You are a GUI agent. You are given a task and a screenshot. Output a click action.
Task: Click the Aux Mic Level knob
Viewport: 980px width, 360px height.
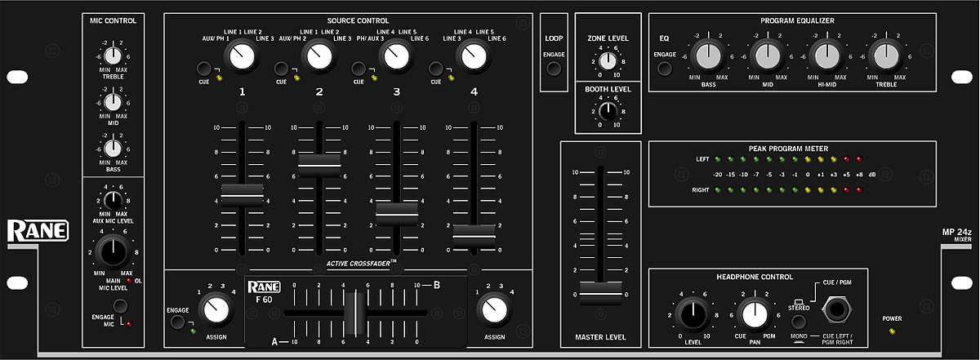[114, 200]
